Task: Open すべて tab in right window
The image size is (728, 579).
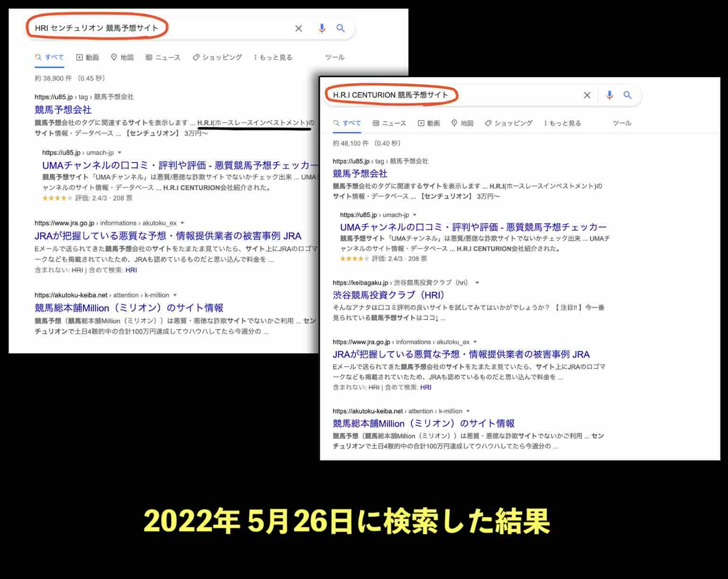Action: tap(347, 123)
